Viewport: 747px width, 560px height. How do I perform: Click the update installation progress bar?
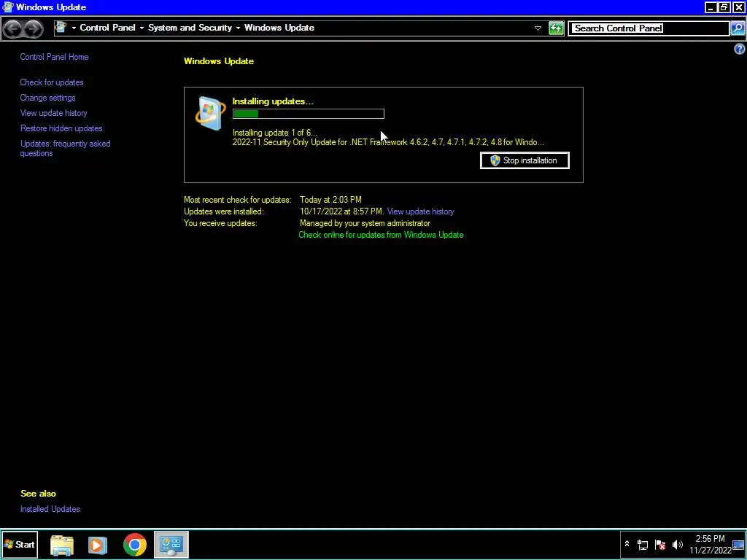[309, 114]
